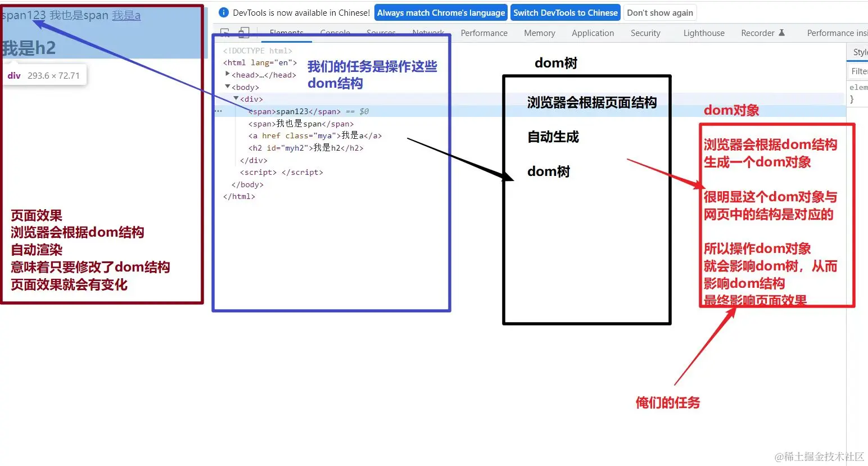Select the html lang en row

260,62
